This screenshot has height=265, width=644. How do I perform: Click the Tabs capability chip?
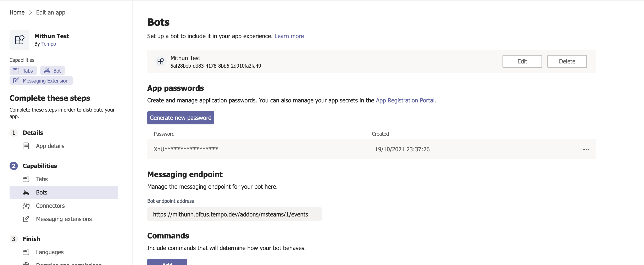click(x=23, y=71)
